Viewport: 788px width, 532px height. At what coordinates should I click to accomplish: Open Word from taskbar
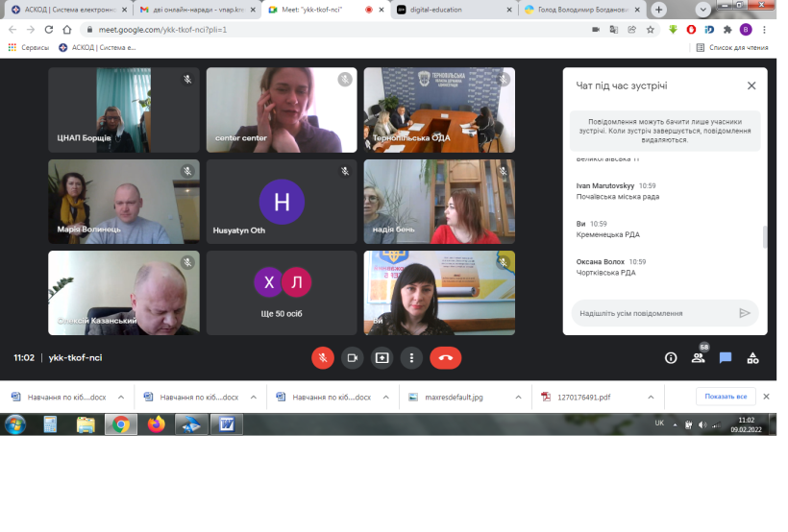click(226, 425)
